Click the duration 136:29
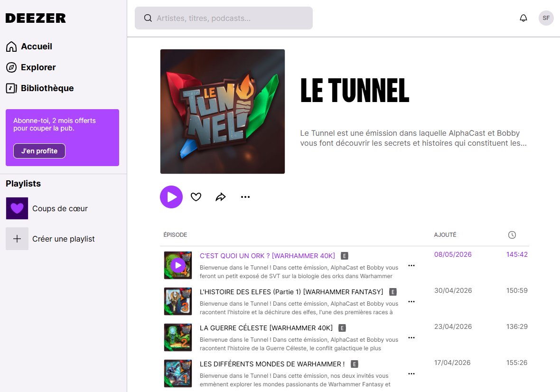 pyautogui.click(x=517, y=327)
